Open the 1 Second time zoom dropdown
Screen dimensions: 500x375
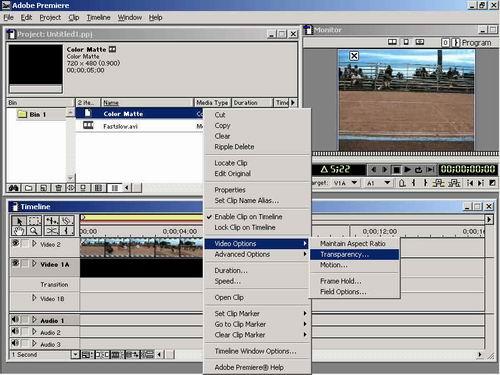pyautogui.click(x=75, y=354)
